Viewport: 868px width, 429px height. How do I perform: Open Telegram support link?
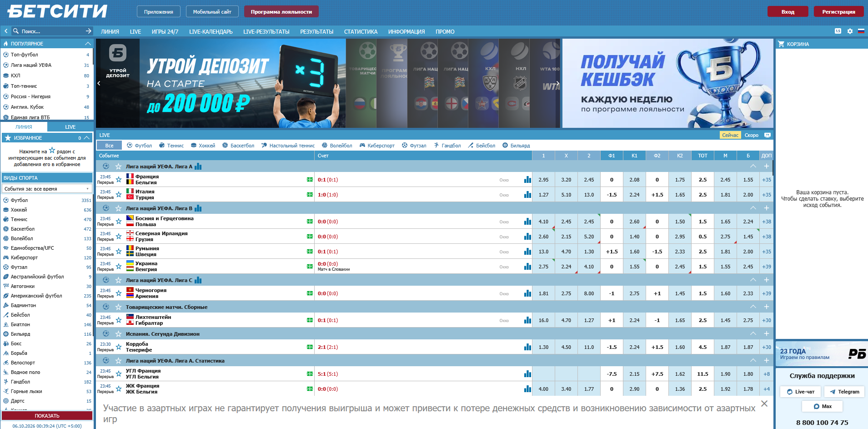[844, 392]
